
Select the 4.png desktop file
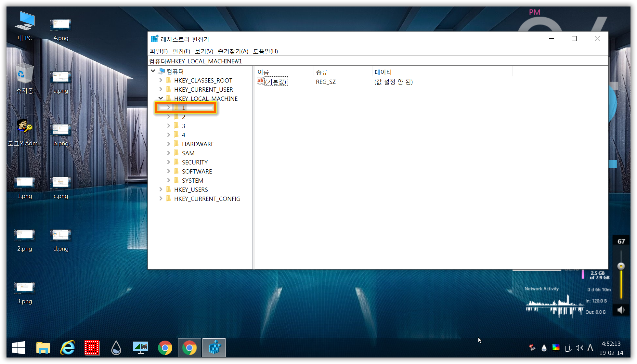[61, 29]
